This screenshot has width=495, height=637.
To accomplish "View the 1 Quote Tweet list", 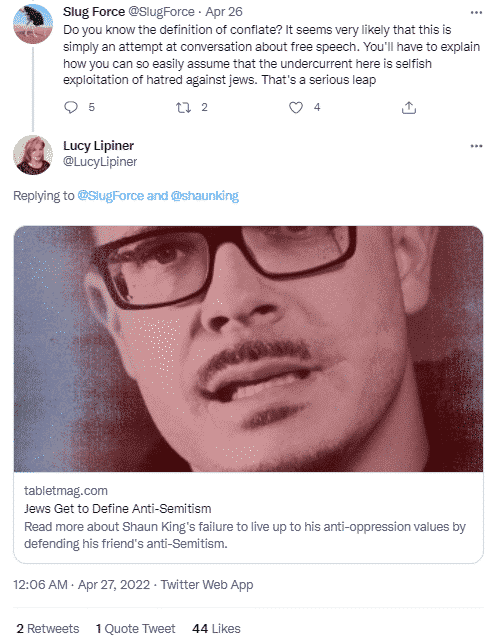I will pyautogui.click(x=135, y=628).
